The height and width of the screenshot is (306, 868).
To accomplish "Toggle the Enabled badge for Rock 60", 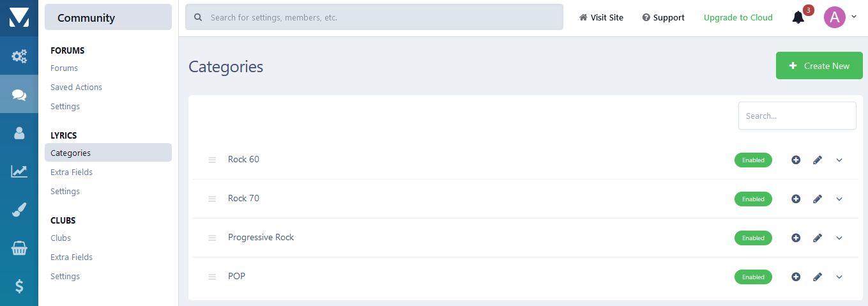I will (x=753, y=160).
